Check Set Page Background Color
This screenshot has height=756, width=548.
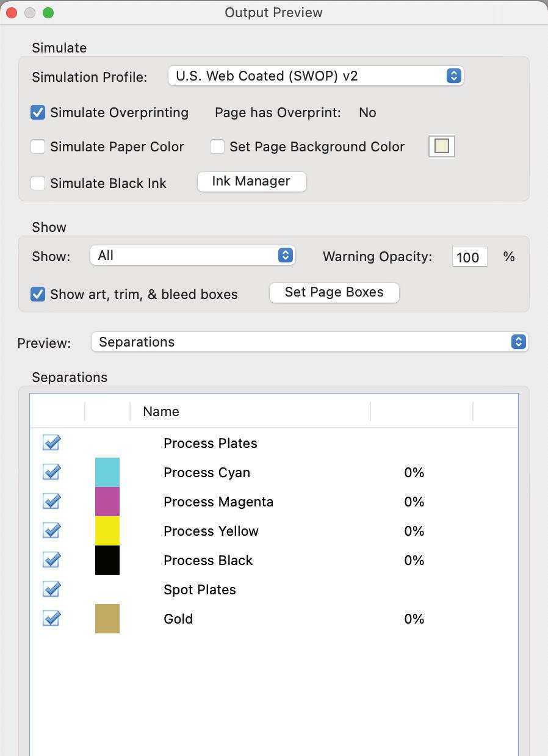pyautogui.click(x=217, y=146)
